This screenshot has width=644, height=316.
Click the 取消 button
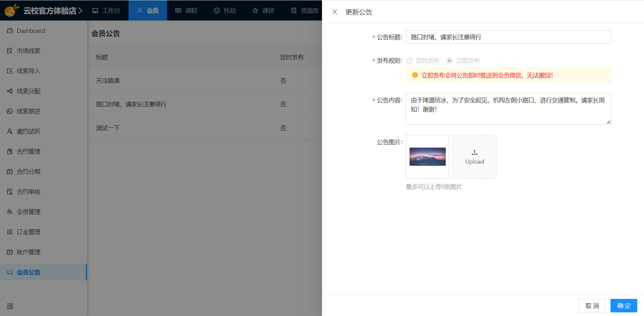592,306
